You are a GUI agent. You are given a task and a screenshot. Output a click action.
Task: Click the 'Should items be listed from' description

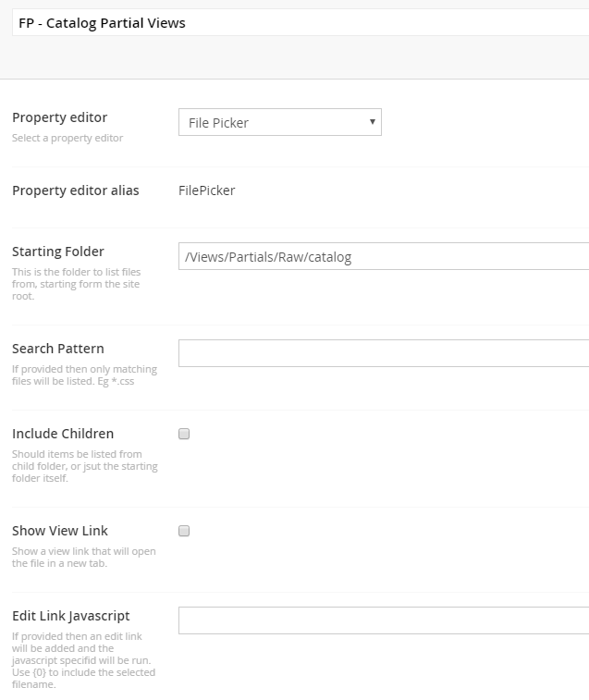point(85,466)
